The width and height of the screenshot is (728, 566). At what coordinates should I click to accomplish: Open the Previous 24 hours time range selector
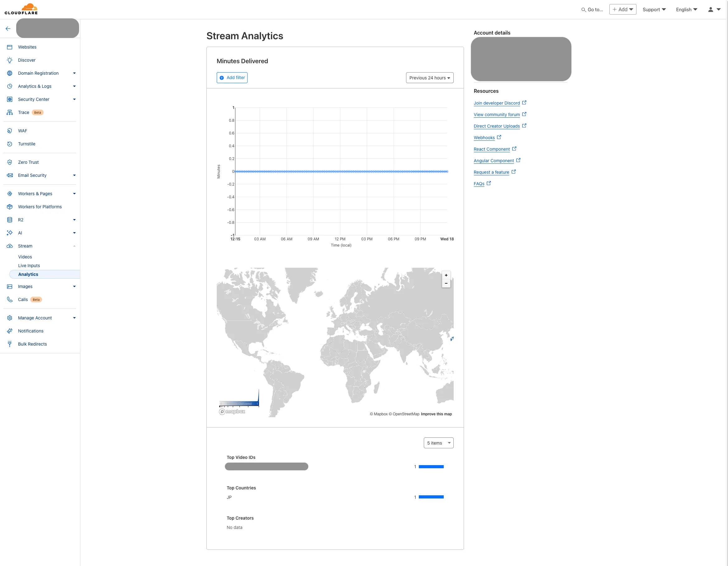pos(429,78)
